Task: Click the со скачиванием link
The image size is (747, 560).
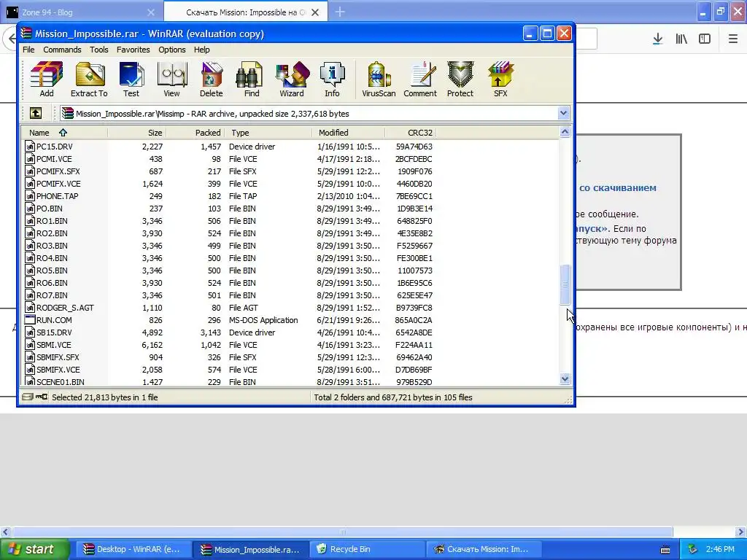Action: (x=617, y=187)
